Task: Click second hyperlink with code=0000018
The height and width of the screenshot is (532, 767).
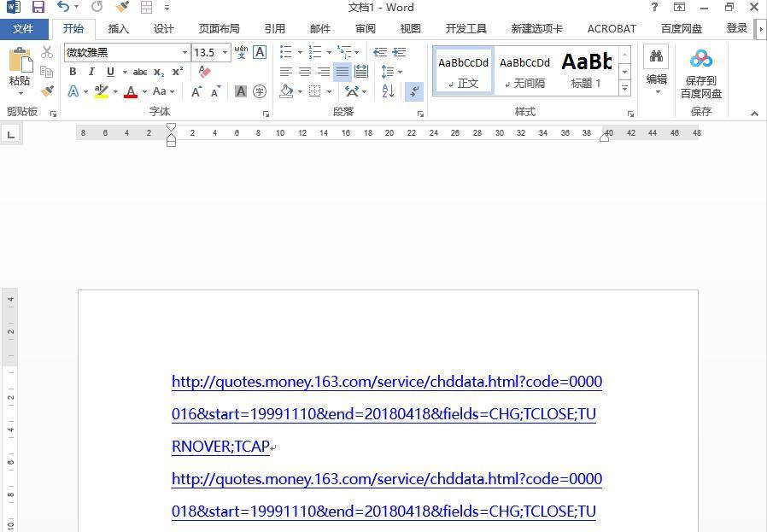Action: [386, 494]
